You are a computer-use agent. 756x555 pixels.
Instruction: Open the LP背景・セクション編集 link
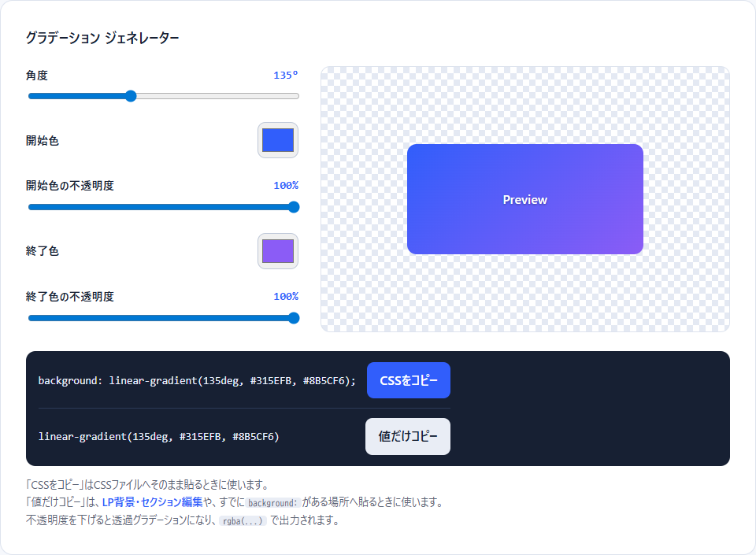tap(152, 502)
